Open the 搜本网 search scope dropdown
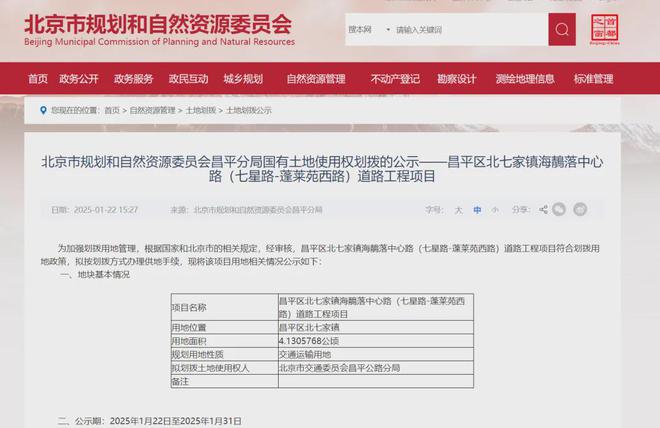660x428 pixels. [x=369, y=29]
